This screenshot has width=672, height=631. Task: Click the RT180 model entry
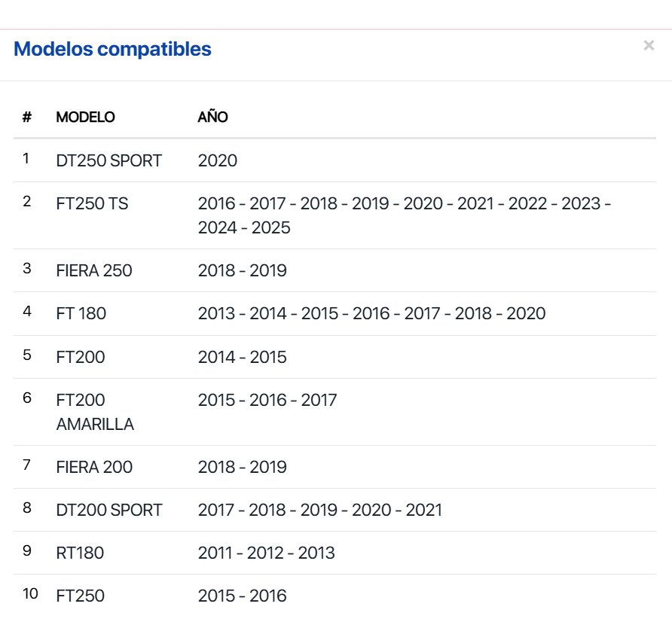[x=80, y=553]
